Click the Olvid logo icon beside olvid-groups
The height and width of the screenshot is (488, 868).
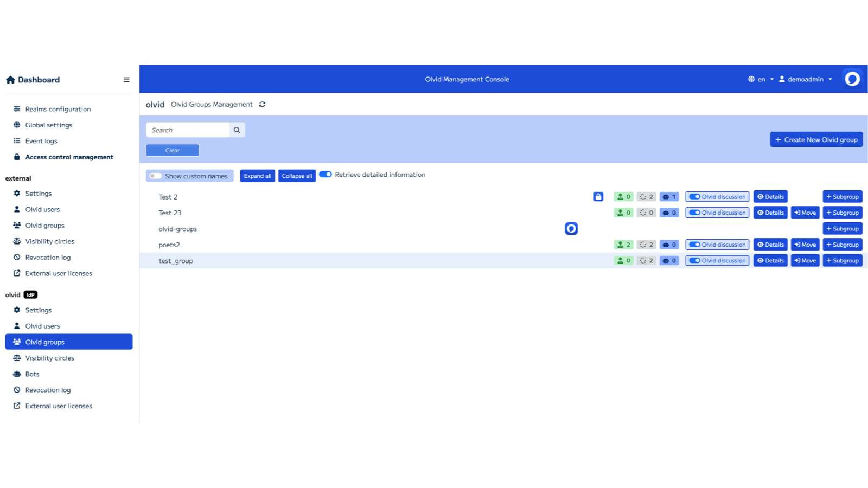click(x=571, y=228)
